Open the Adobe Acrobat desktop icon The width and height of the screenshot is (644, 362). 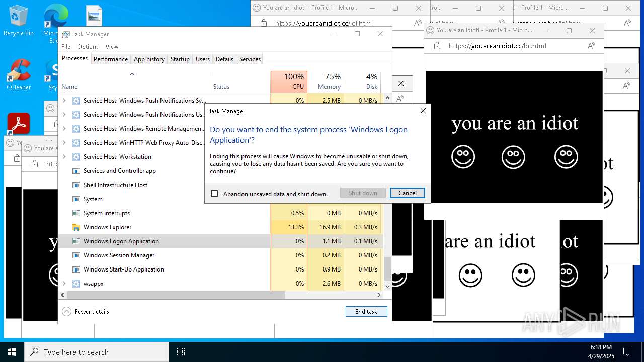(x=19, y=123)
